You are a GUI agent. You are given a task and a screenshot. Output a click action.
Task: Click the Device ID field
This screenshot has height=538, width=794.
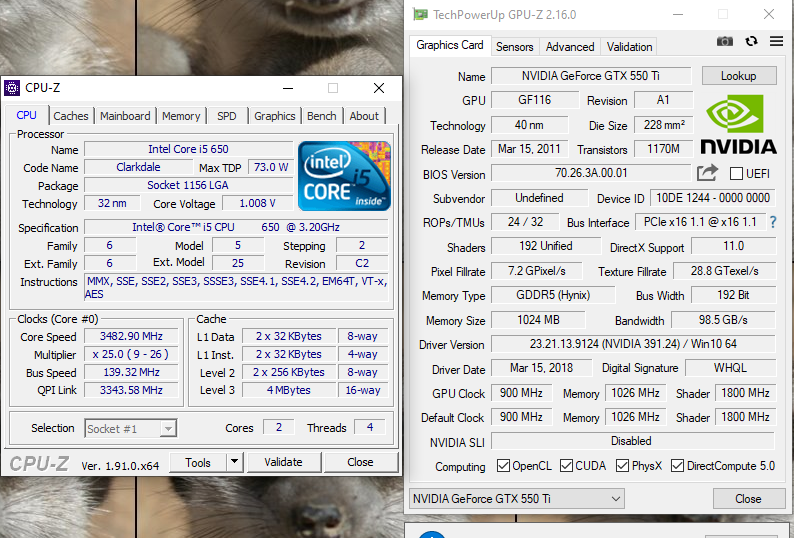click(713, 198)
